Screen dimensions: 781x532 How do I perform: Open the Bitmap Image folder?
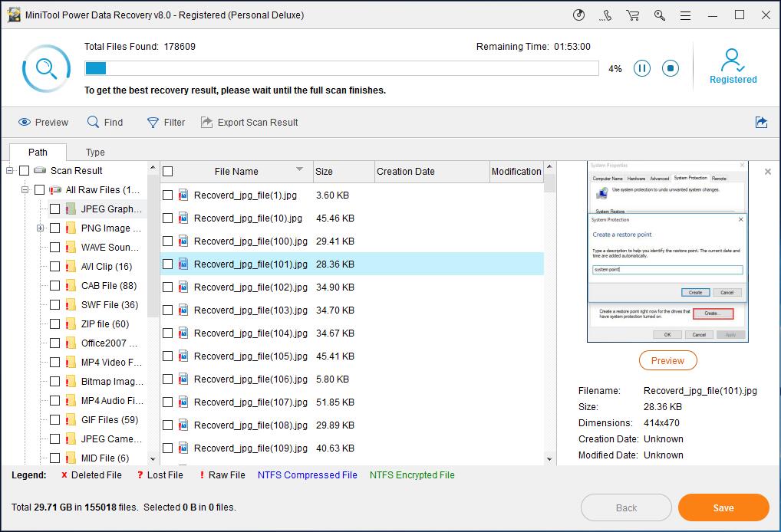(112, 381)
